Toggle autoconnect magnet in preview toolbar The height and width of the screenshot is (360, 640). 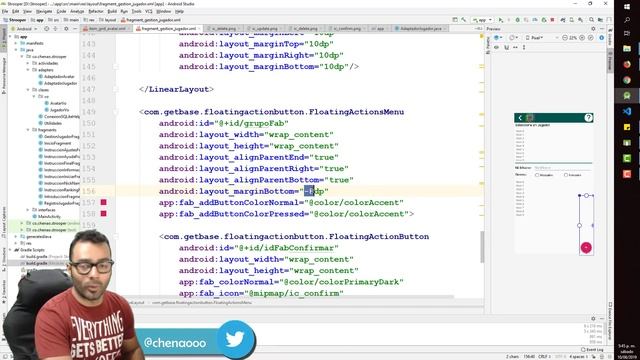point(507,47)
